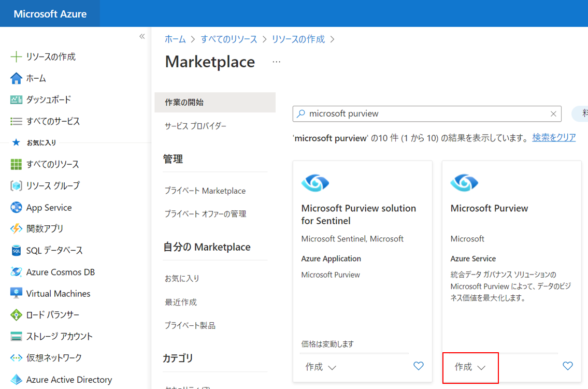Click the 関数アプリ lightning icon
This screenshot has width=588, height=389.
[x=16, y=228]
